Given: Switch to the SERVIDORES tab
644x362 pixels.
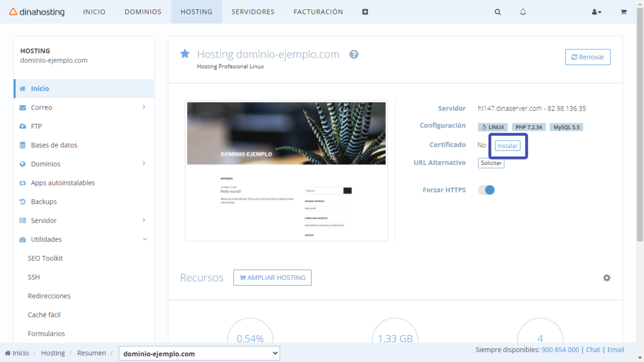Looking at the screenshot, I should click(253, 12).
